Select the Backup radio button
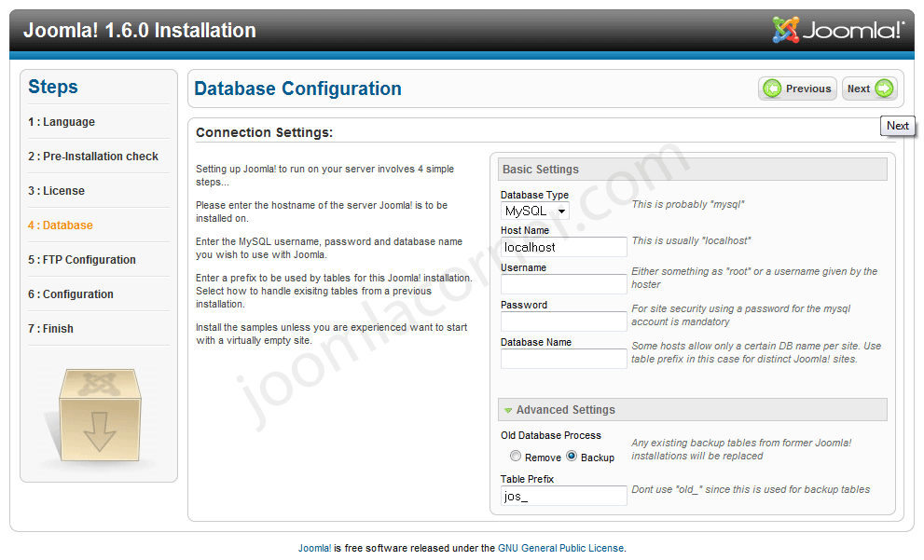Viewport: 924px width, 560px height. [x=572, y=457]
